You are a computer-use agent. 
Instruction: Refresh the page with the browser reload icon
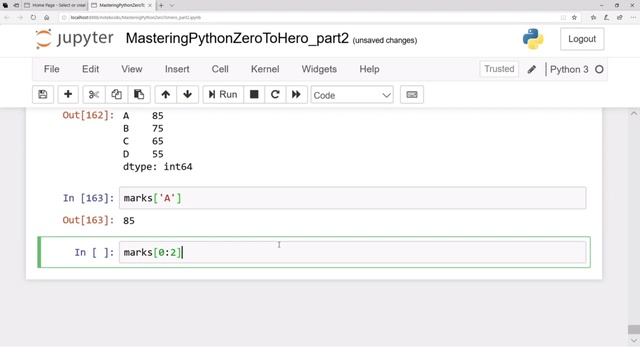[33, 18]
